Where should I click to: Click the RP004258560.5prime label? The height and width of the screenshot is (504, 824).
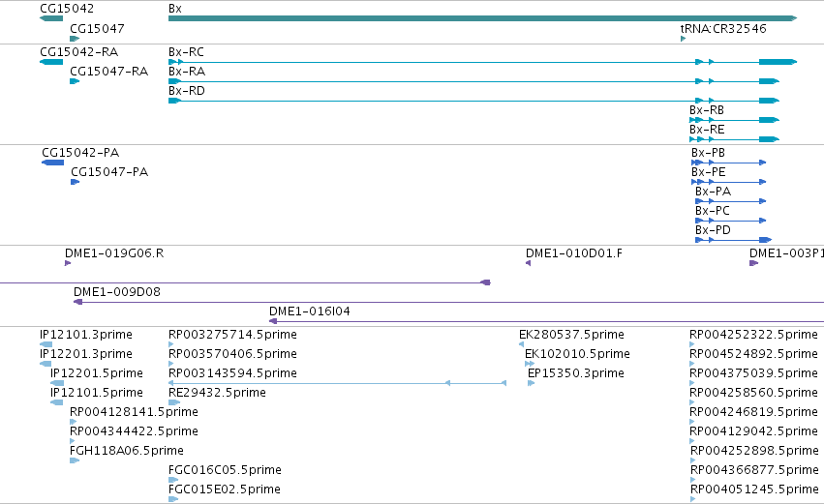click(x=753, y=393)
